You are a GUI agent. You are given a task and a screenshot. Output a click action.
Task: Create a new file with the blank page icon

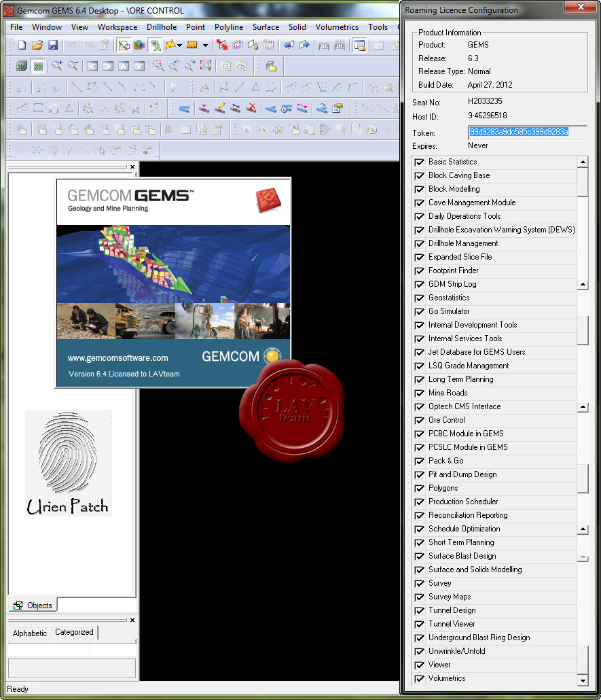click(22, 45)
